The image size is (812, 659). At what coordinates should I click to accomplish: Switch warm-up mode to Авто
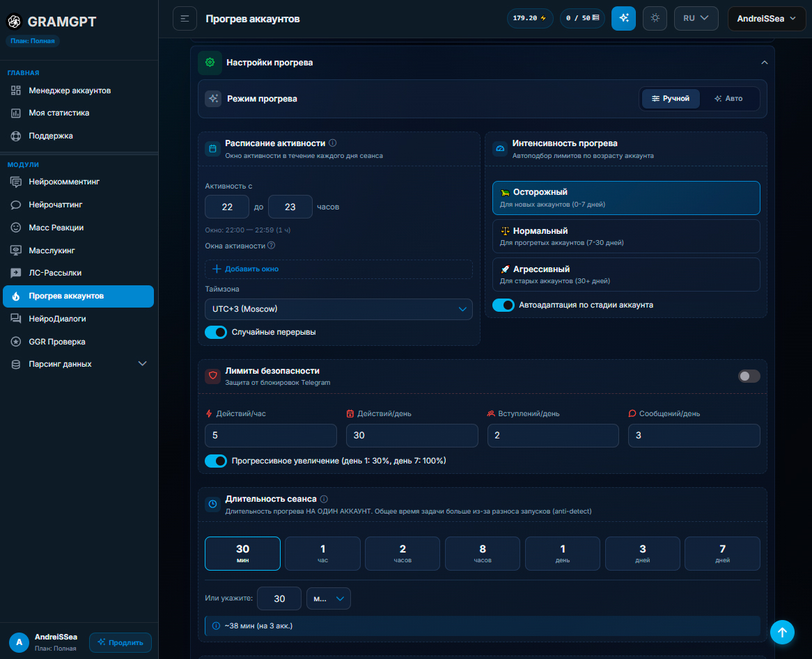(x=728, y=98)
